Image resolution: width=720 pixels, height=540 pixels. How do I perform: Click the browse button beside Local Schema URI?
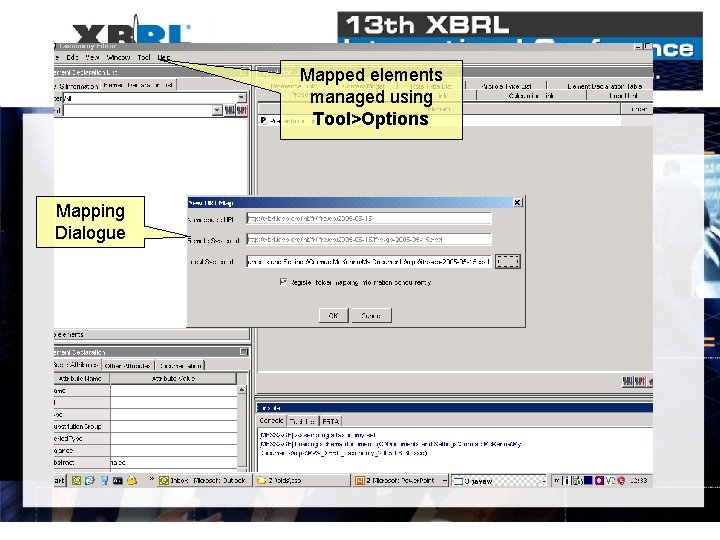coord(508,261)
